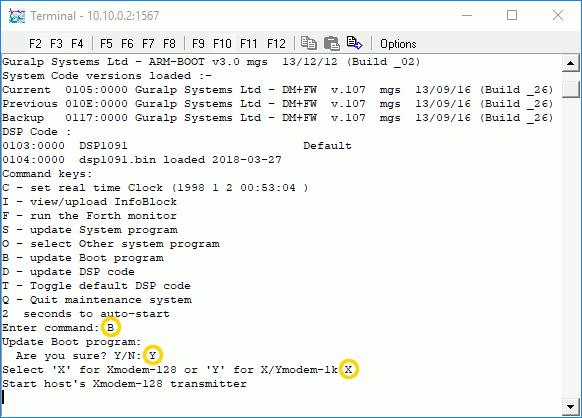Viewport: 582px width, 418px height.
Task: Click the send file icon with blue arrow
Action: [354, 43]
